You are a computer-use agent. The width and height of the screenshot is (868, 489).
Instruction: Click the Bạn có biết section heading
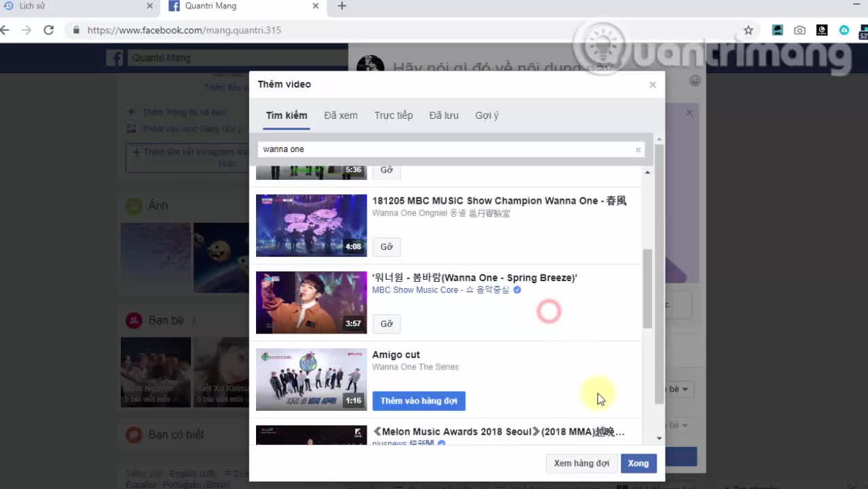[x=177, y=434]
